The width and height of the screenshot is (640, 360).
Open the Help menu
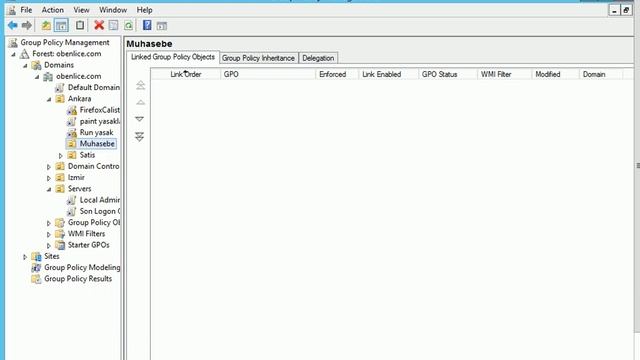(x=144, y=10)
